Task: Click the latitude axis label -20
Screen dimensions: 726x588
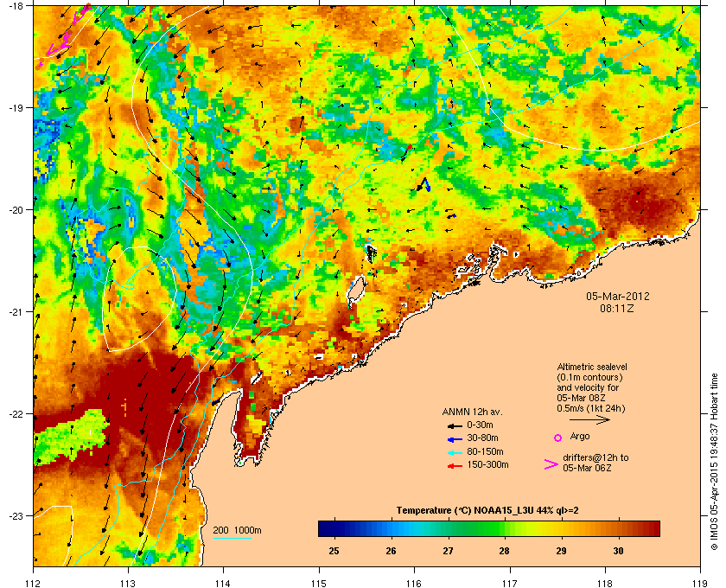Action: pyautogui.click(x=16, y=209)
